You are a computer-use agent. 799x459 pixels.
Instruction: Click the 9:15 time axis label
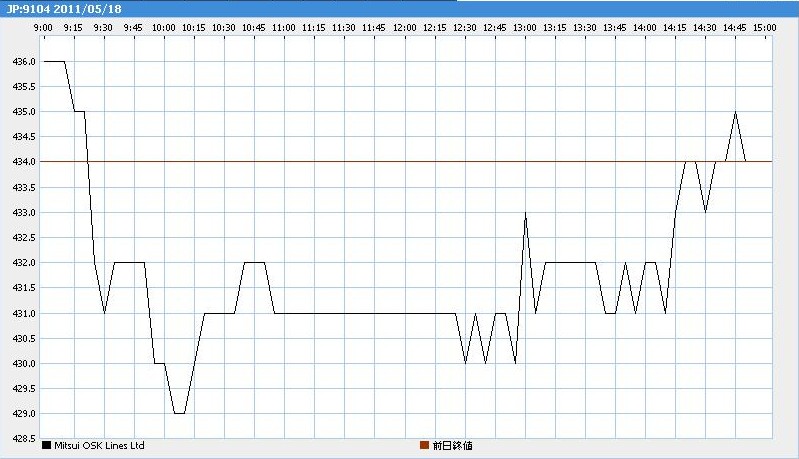[73, 28]
